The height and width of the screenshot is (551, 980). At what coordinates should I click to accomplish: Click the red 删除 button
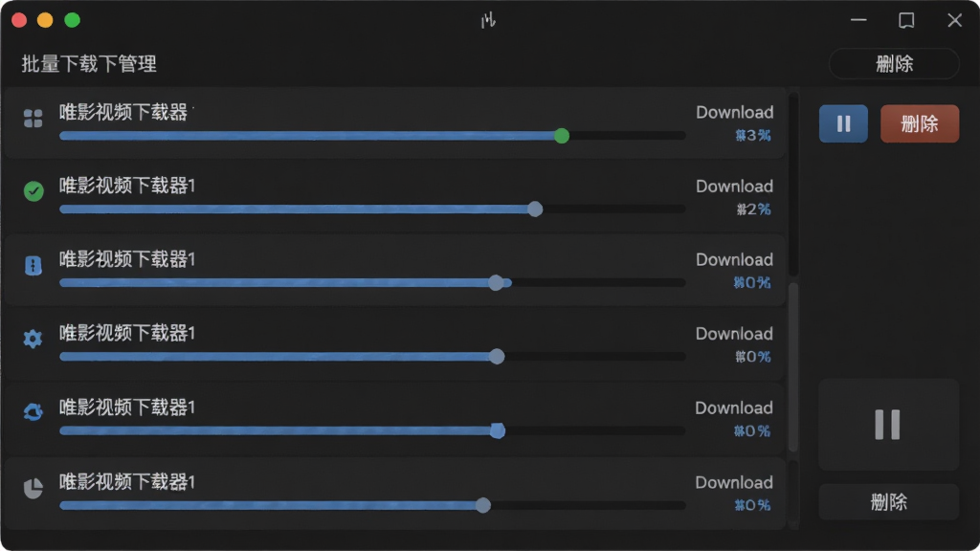[920, 123]
